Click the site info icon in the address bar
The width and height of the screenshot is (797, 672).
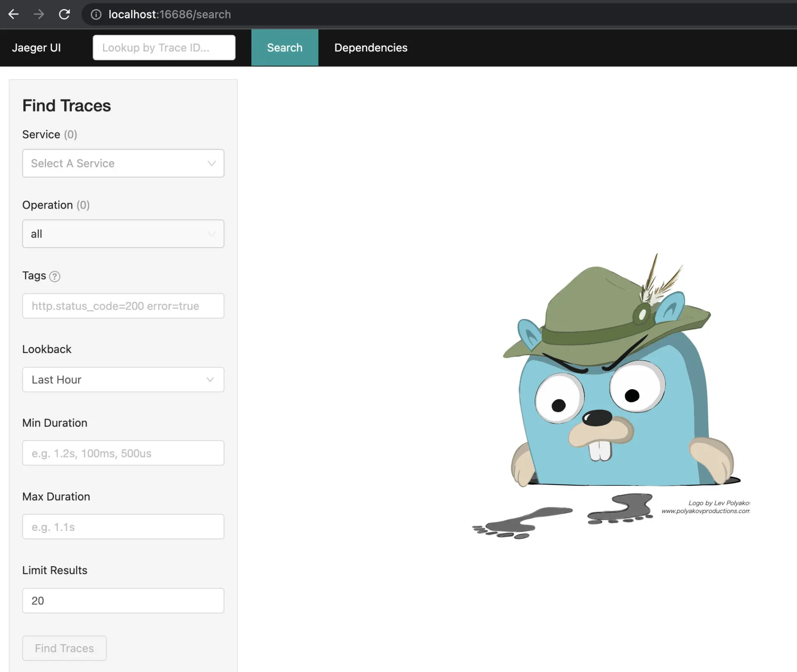tap(96, 15)
